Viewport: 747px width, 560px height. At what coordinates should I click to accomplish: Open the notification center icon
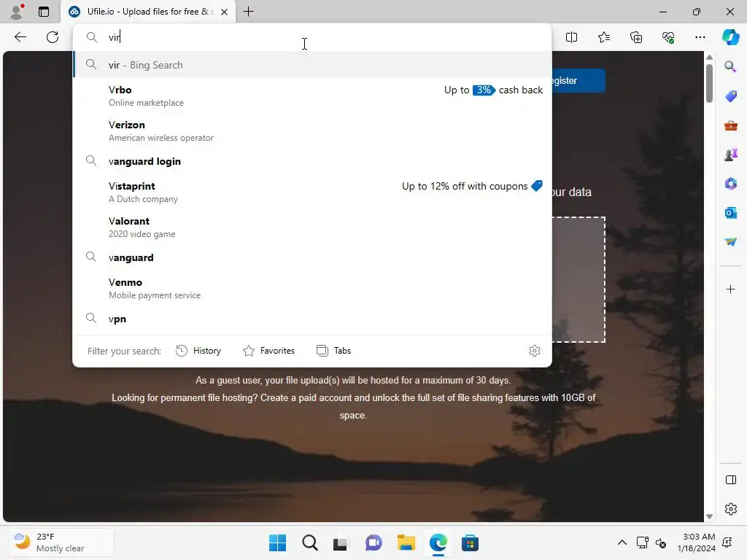click(x=727, y=542)
